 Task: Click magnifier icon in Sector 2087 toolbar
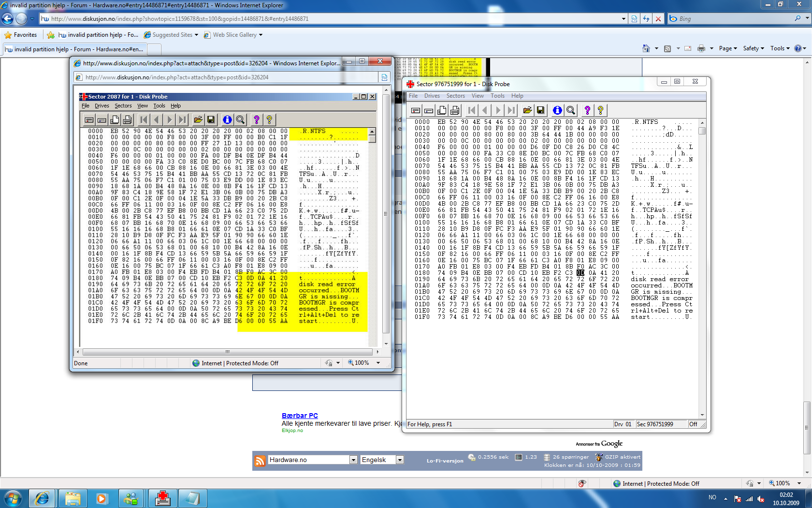point(240,120)
